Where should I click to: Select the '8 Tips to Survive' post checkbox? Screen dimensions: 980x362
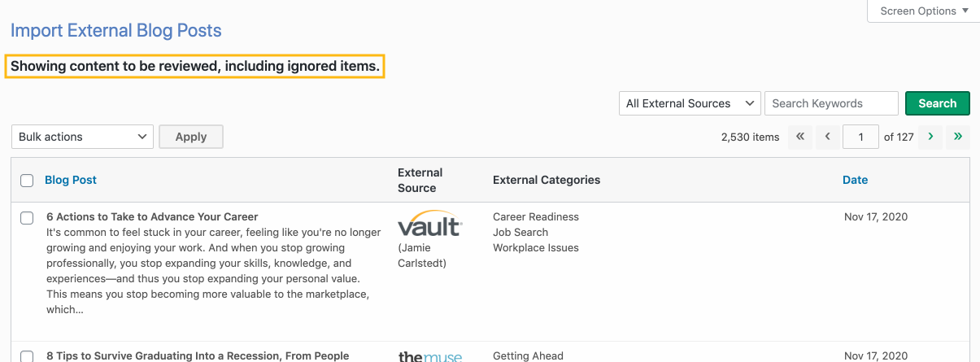tap(27, 356)
